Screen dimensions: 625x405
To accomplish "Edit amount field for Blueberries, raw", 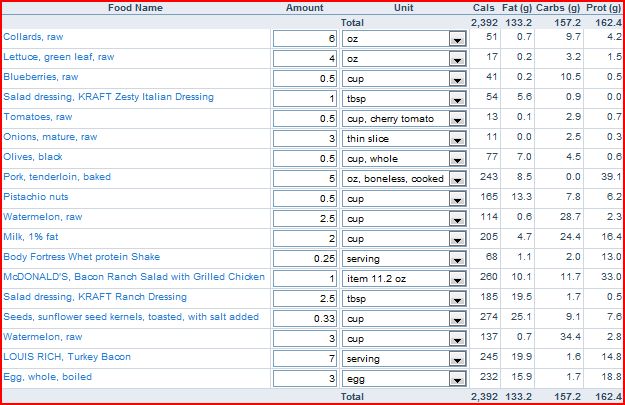I will pyautogui.click(x=305, y=79).
